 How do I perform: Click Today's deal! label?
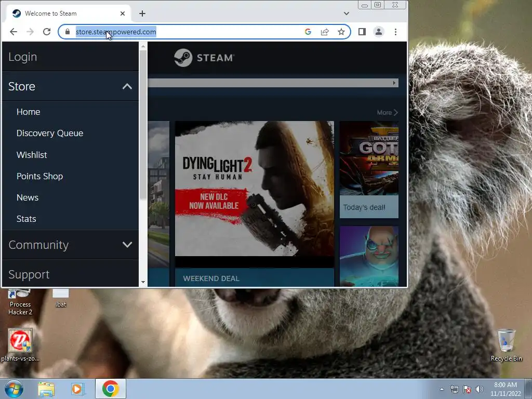[364, 207]
